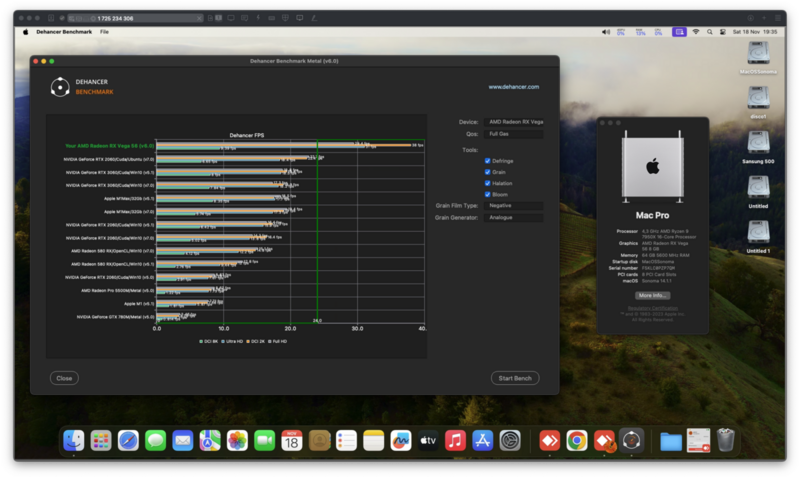Open System Settings from the dock
The height and width of the screenshot is (478, 800).
[510, 440]
